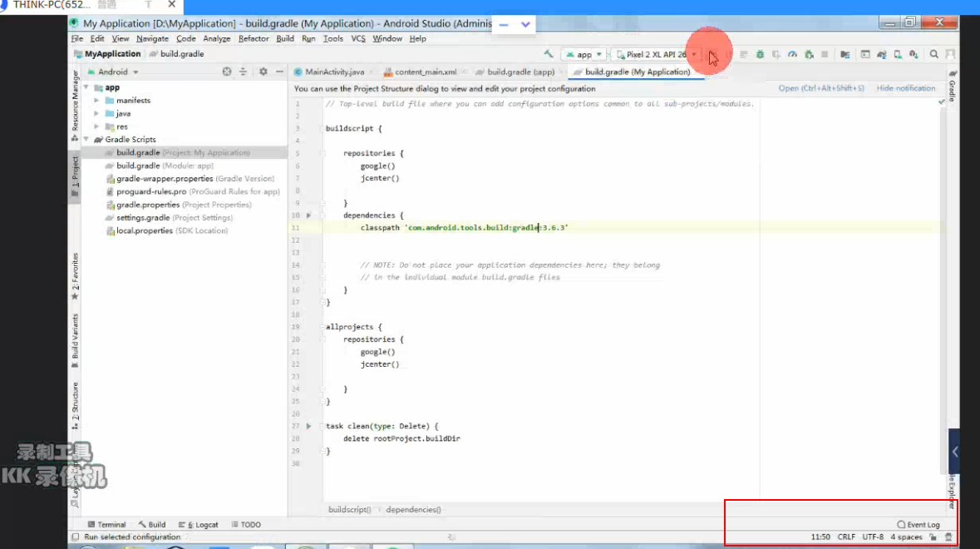
Task: Open the TODO tool window button
Action: click(x=246, y=525)
